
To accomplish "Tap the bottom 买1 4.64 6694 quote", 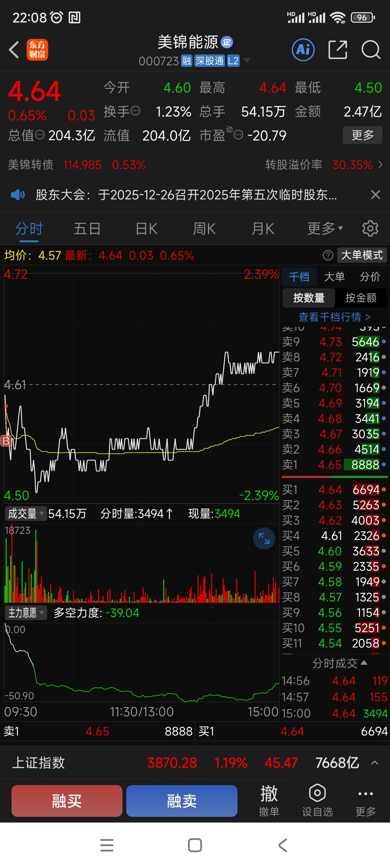I will click(x=293, y=732).
